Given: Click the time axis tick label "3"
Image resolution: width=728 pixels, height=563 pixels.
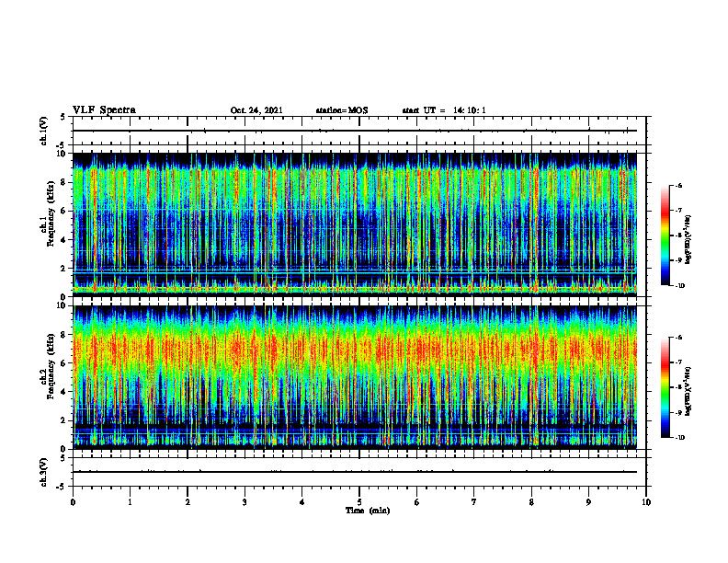Looking at the screenshot, I should 245,502.
